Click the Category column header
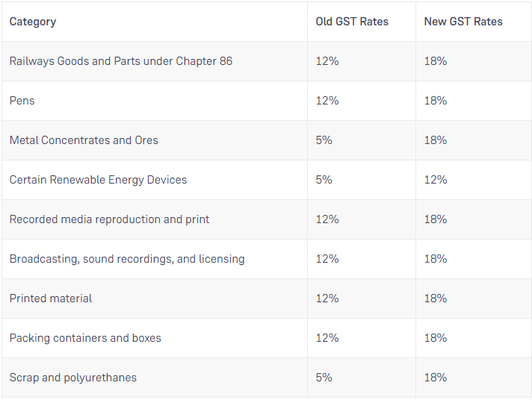 [33, 22]
